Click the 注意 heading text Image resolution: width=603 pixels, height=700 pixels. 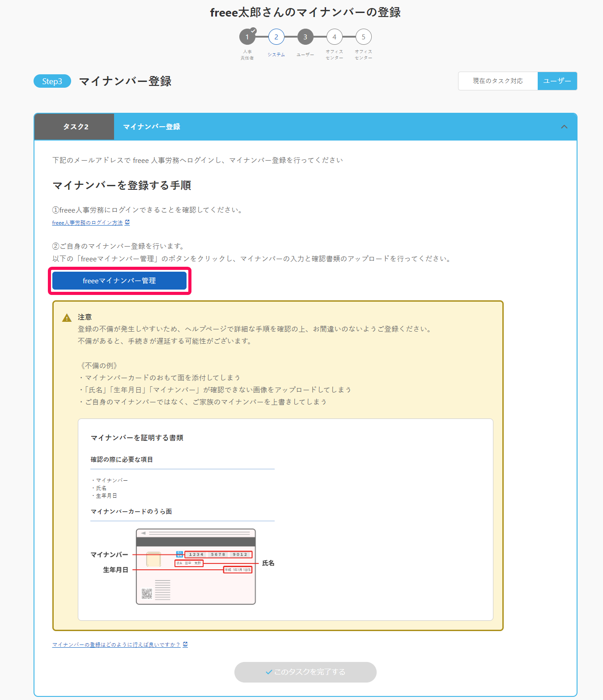coord(85,317)
